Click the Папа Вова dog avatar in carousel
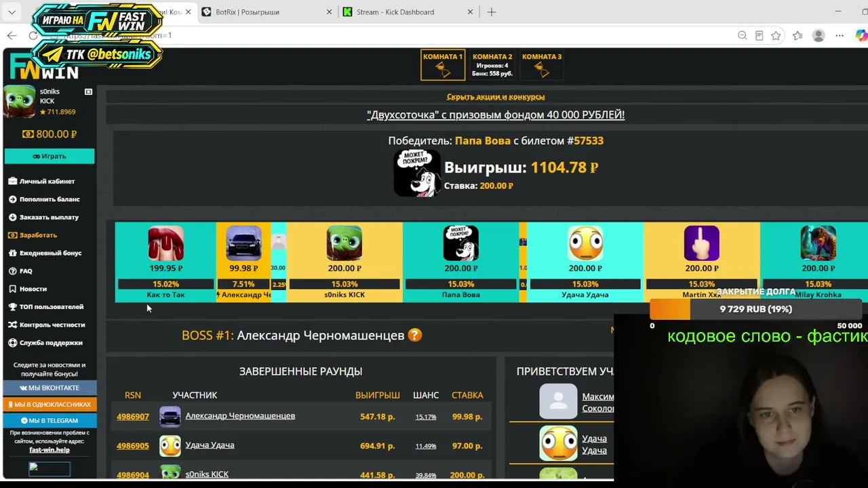The height and width of the screenshot is (488, 868). click(461, 243)
